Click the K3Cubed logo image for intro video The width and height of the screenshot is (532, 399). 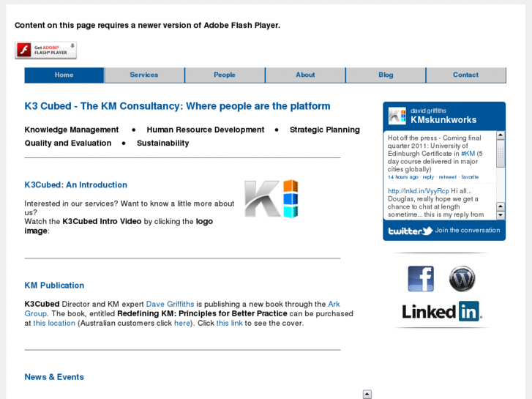271,198
